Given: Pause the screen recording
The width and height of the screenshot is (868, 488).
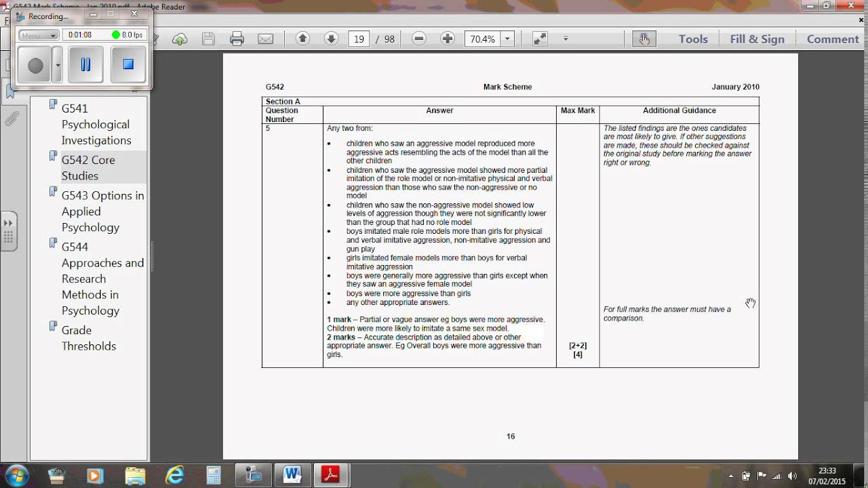Looking at the screenshot, I should click(x=85, y=65).
